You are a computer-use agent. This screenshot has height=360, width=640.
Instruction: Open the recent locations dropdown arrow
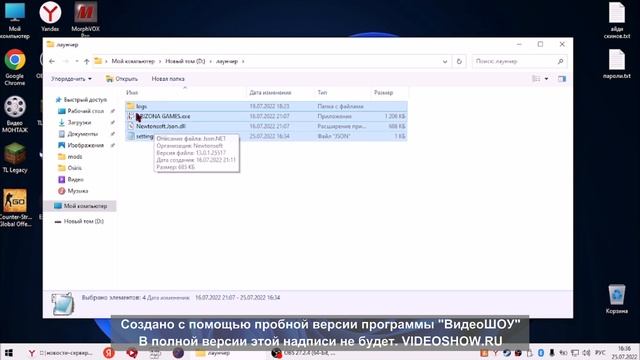77,61
